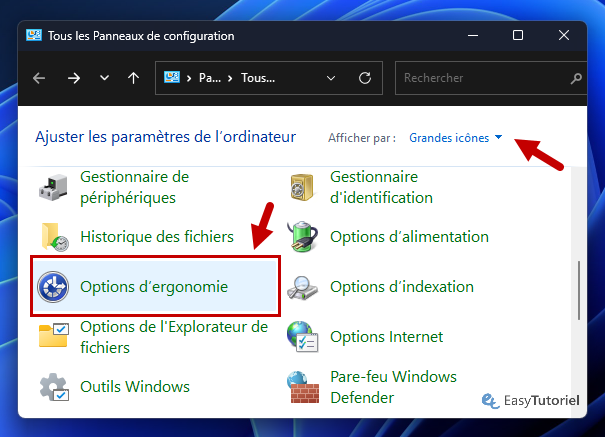Viewport: 605px width, 437px height.
Task: Click the Options de l'Explorateur de fichiers icon
Action: pos(54,336)
